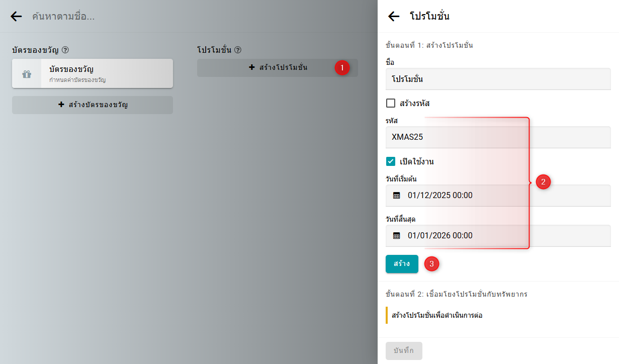Click red step marker number 2

tap(543, 182)
